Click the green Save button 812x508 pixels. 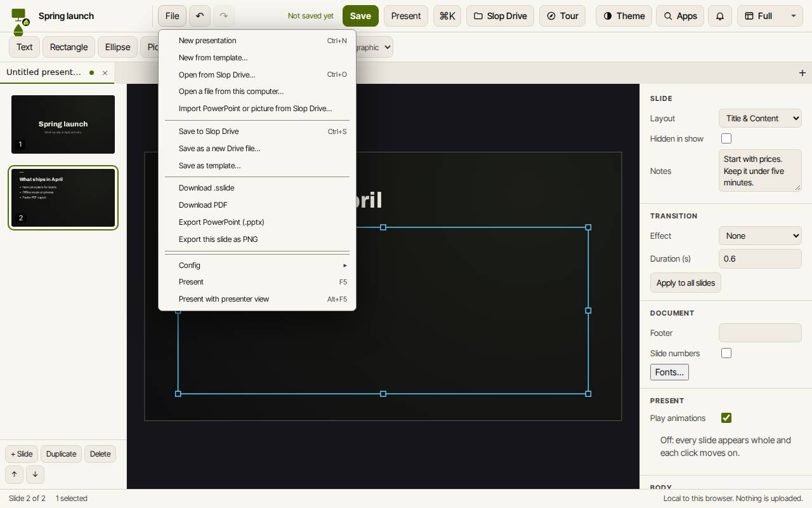[360, 16]
